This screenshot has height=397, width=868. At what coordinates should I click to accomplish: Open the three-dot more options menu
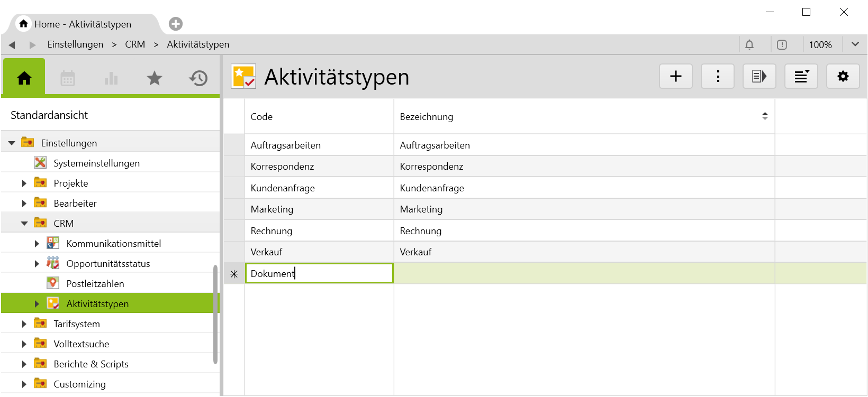pyautogui.click(x=717, y=77)
